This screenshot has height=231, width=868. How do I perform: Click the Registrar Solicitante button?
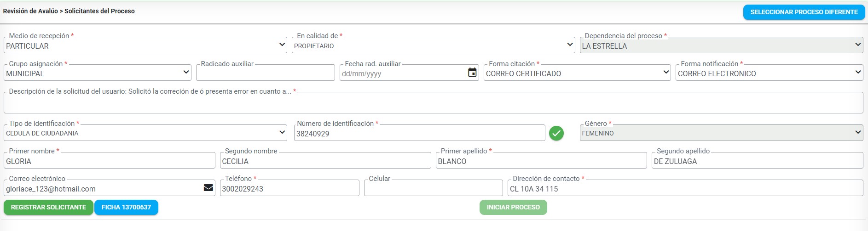click(48, 208)
